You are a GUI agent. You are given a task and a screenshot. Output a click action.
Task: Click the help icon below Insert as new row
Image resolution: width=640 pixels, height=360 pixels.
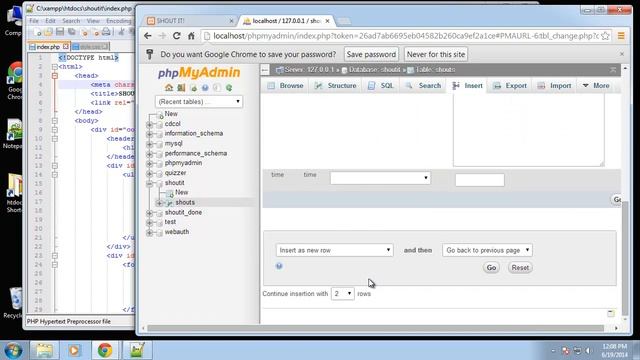[279, 266]
